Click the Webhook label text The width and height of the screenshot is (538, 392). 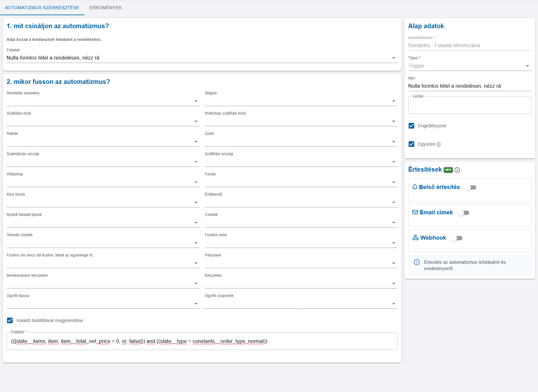click(x=433, y=238)
